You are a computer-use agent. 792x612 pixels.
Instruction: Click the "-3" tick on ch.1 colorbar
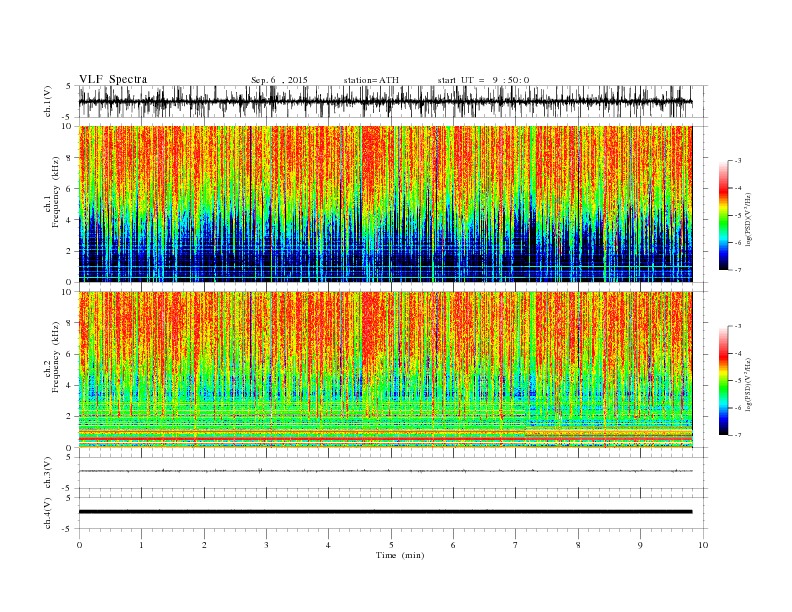coord(738,161)
